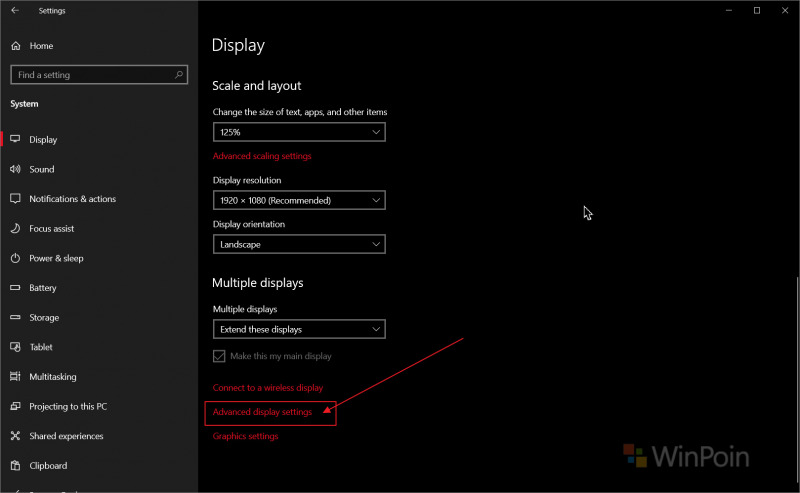This screenshot has width=800, height=493.
Task: Click the Home icon in sidebar
Action: tap(16, 46)
